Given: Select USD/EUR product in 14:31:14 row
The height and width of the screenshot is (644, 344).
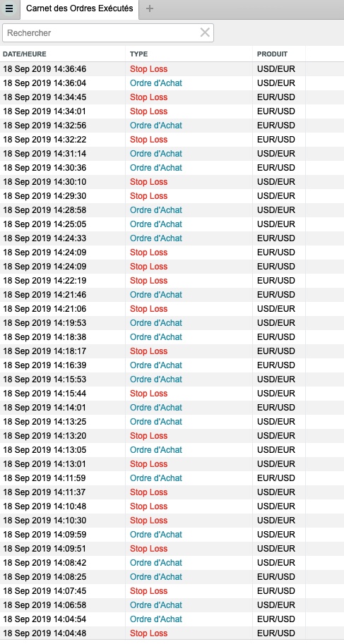Looking at the screenshot, I should [x=276, y=154].
